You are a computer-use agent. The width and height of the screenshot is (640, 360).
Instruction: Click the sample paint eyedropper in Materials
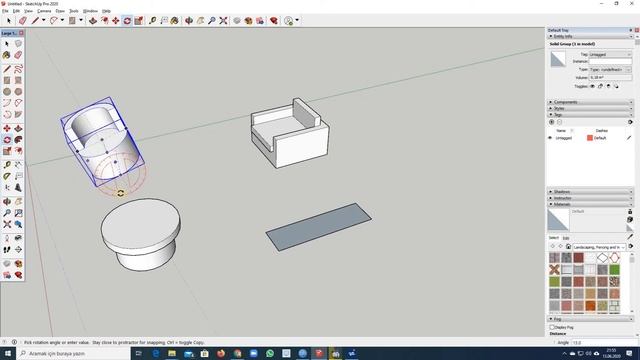tap(630, 236)
